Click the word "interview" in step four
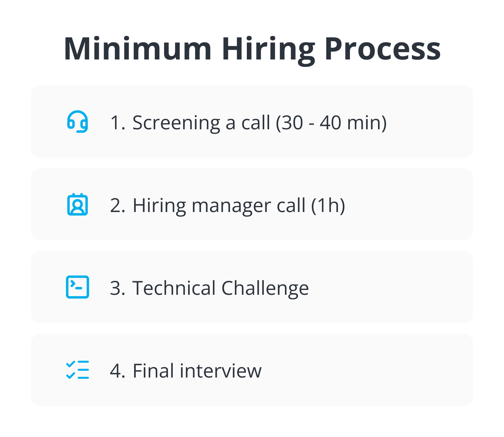The image size is (504, 437). click(221, 371)
